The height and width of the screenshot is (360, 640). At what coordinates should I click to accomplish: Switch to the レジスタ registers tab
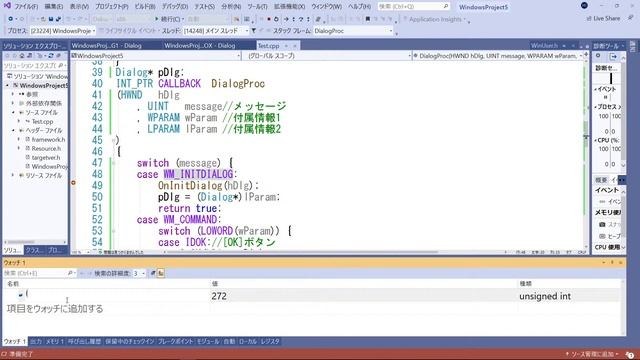pyautogui.click(x=270, y=341)
